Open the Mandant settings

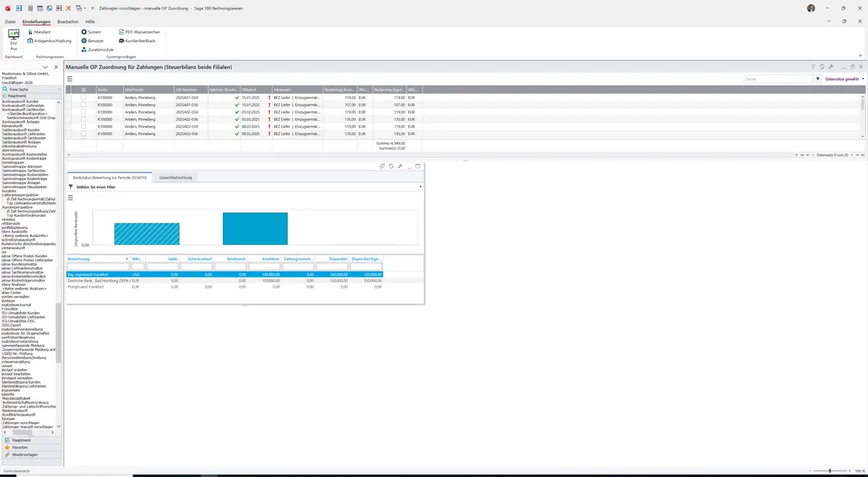point(39,33)
